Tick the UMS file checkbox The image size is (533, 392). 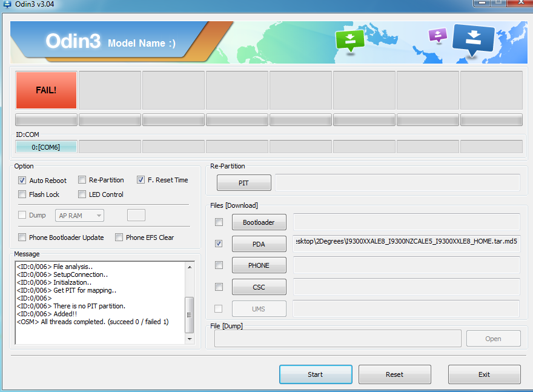pyautogui.click(x=219, y=309)
